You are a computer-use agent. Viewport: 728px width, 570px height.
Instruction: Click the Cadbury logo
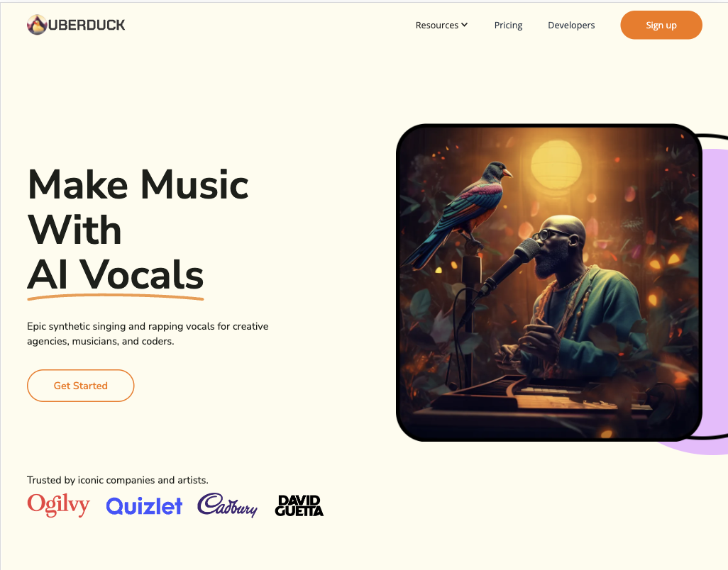coord(228,505)
